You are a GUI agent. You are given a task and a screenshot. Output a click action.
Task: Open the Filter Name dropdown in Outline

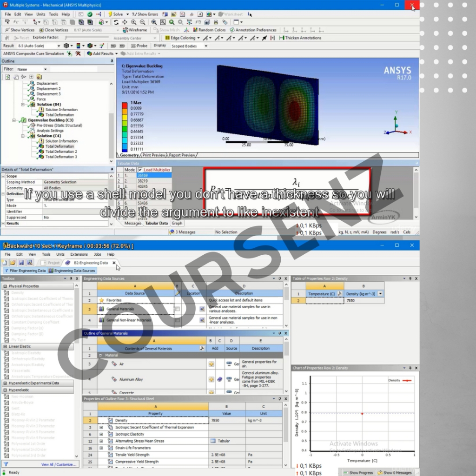tap(46, 70)
